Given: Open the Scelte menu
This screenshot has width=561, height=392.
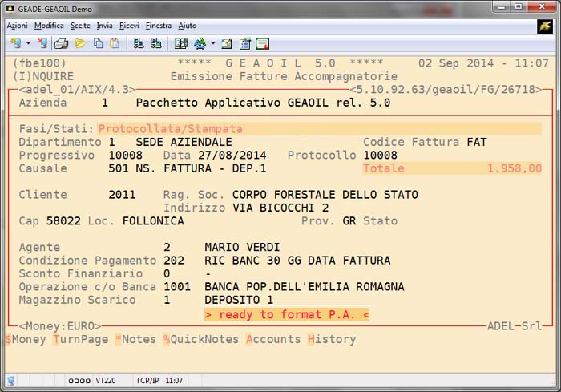Looking at the screenshot, I should coord(80,26).
